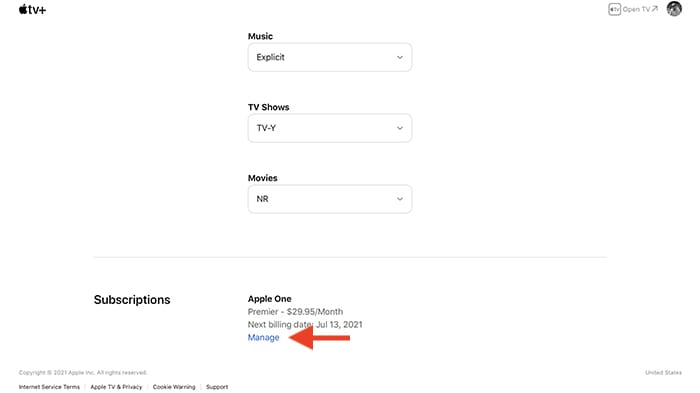Select the Premier - $29.95/Month text
Image resolution: width=700 pixels, height=393 pixels.
(296, 312)
